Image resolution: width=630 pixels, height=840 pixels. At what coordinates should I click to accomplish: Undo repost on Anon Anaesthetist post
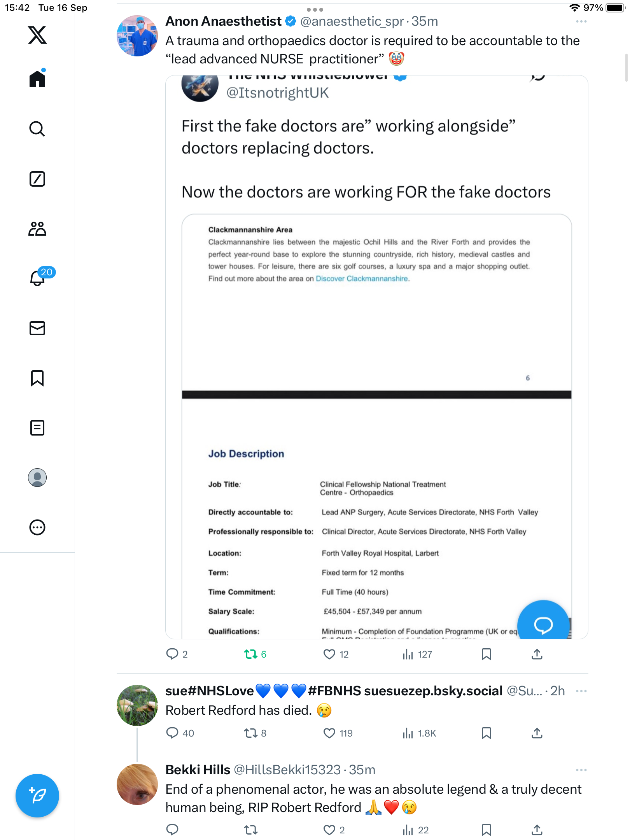pos(251,654)
